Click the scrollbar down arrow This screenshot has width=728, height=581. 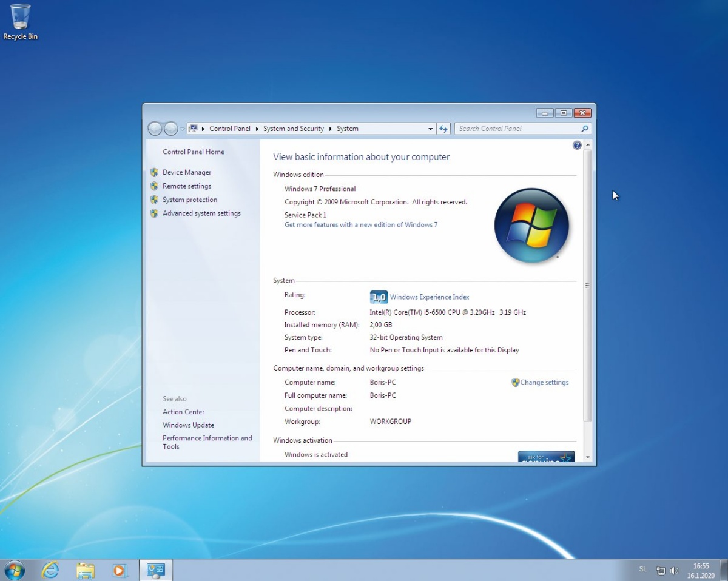[588, 457]
